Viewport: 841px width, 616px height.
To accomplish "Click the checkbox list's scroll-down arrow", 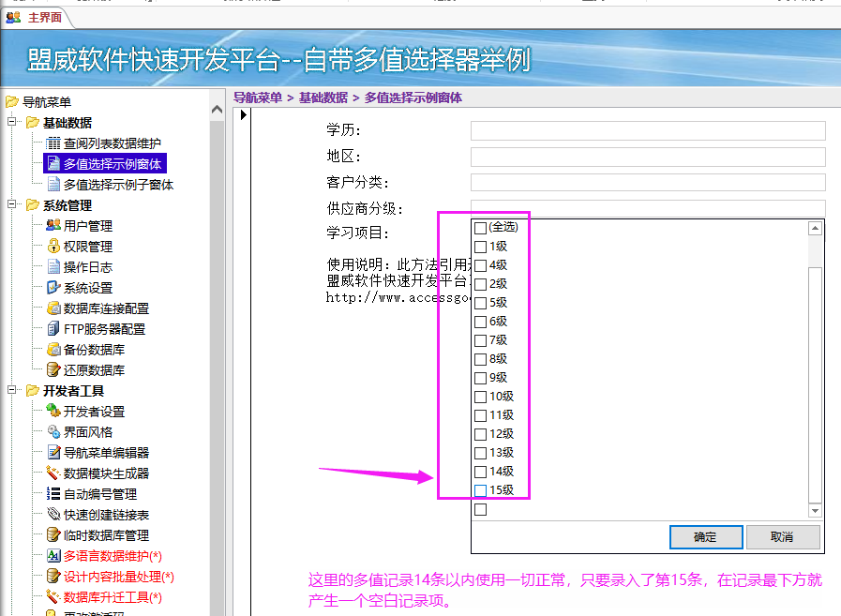I will pyautogui.click(x=815, y=511).
